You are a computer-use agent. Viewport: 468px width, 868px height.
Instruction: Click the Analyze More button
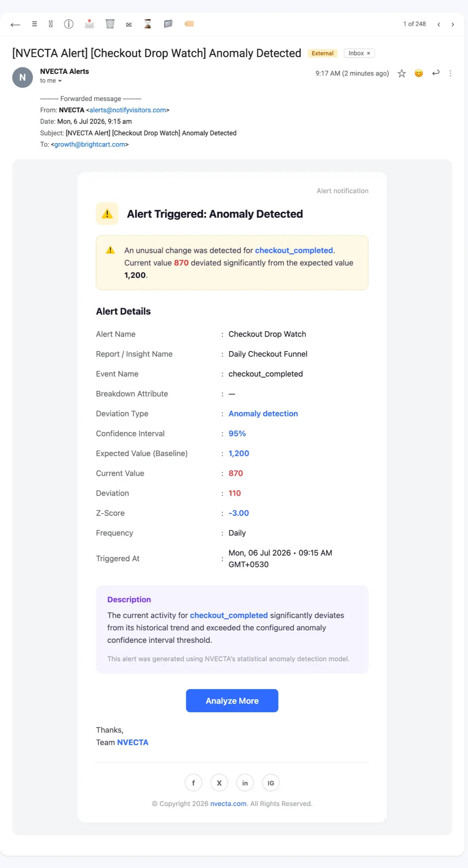tap(232, 701)
